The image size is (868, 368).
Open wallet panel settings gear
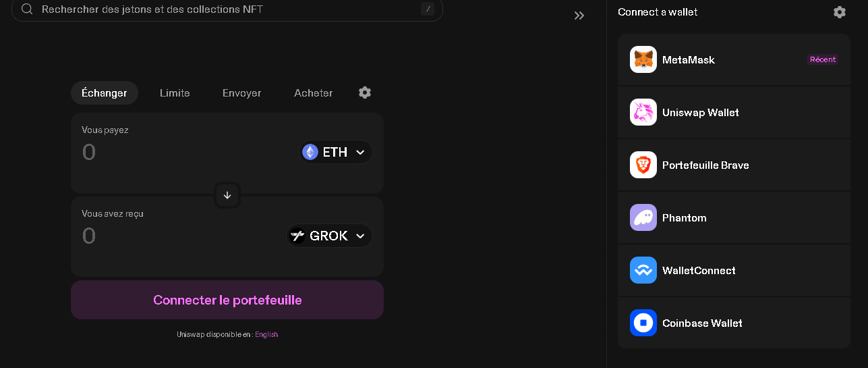click(x=839, y=12)
